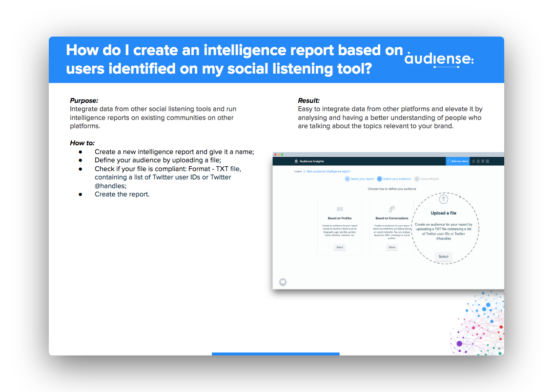Screen dimensions: 553x392
Task: Click the slide's Purpose heading
Action: coord(84,100)
